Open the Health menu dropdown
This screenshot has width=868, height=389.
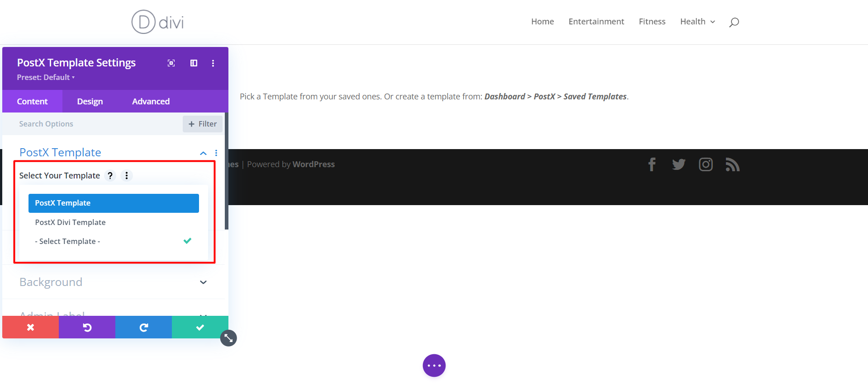pyautogui.click(x=697, y=22)
